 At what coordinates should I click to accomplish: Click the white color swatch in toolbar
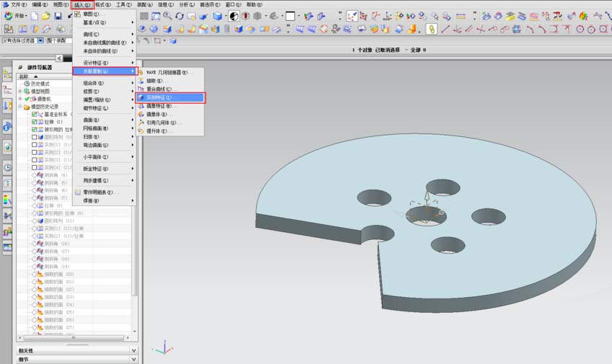pyautogui.click(x=290, y=16)
